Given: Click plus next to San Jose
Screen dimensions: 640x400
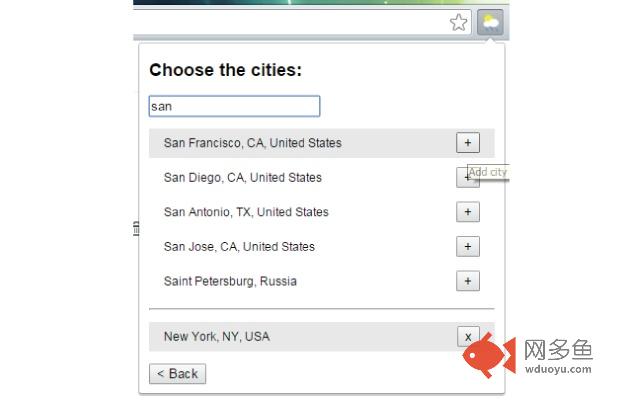Looking at the screenshot, I should 467,247.
